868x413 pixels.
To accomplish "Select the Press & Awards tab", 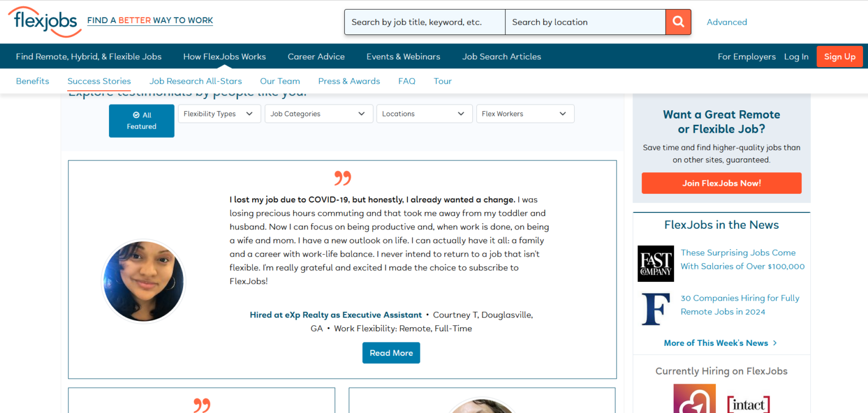I will [349, 81].
